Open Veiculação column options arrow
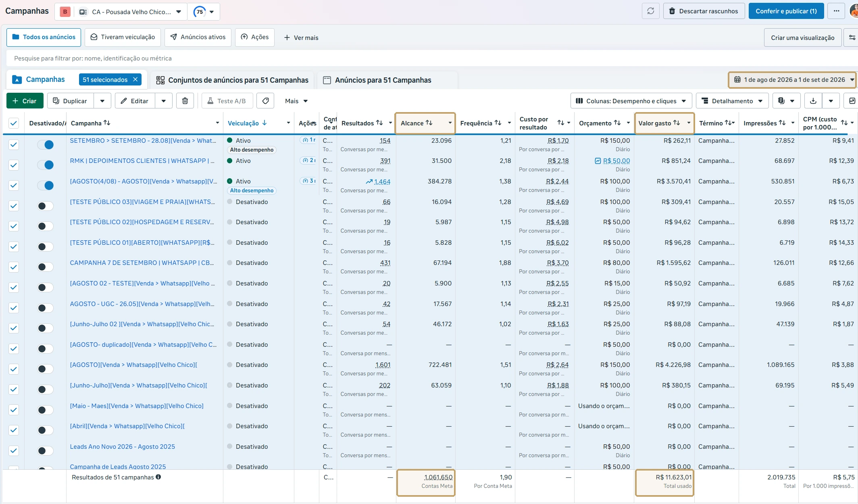The width and height of the screenshot is (858, 504). (288, 123)
